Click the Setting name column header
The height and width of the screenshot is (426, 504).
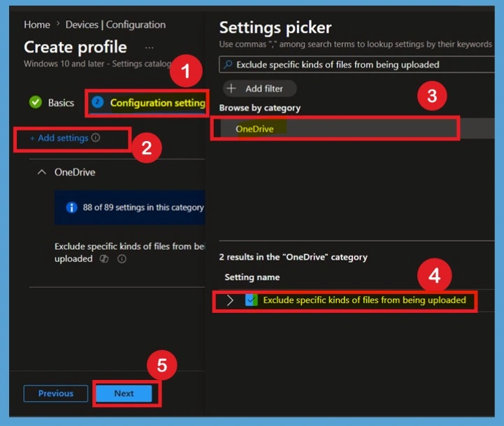click(x=252, y=277)
